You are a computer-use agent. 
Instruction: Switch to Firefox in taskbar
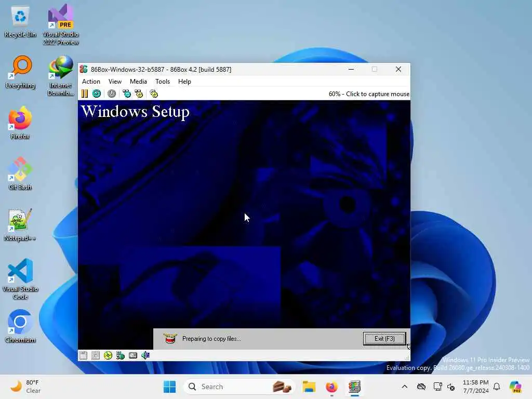pos(331,387)
